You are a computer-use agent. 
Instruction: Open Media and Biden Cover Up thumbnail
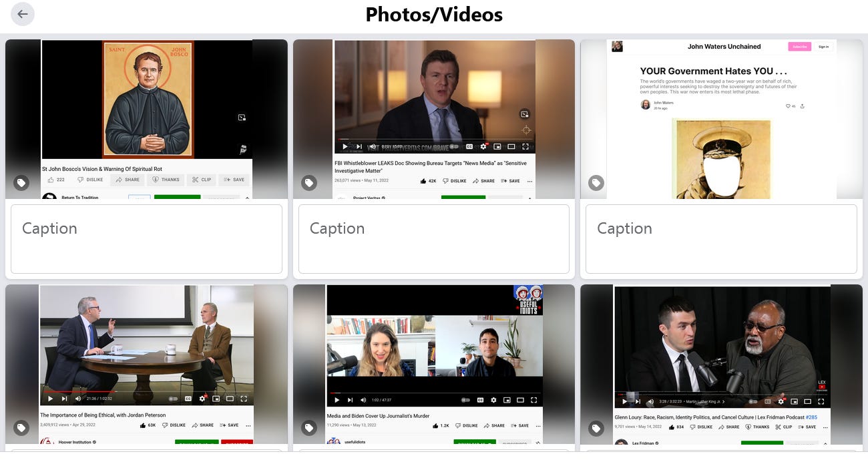pyautogui.click(x=434, y=365)
